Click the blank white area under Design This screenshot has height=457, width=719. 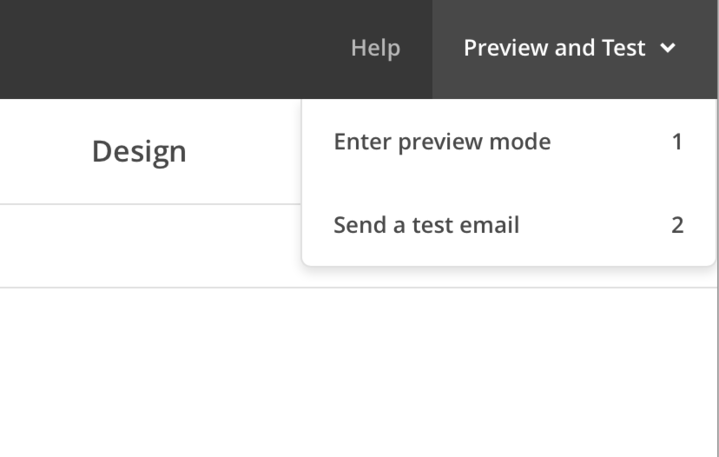click(x=140, y=246)
